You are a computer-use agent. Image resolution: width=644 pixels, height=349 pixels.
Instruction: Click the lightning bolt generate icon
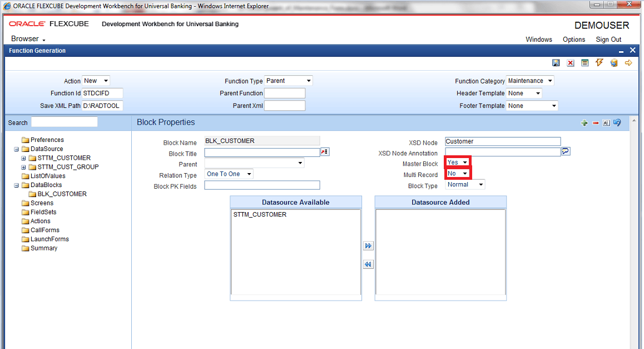pos(600,62)
